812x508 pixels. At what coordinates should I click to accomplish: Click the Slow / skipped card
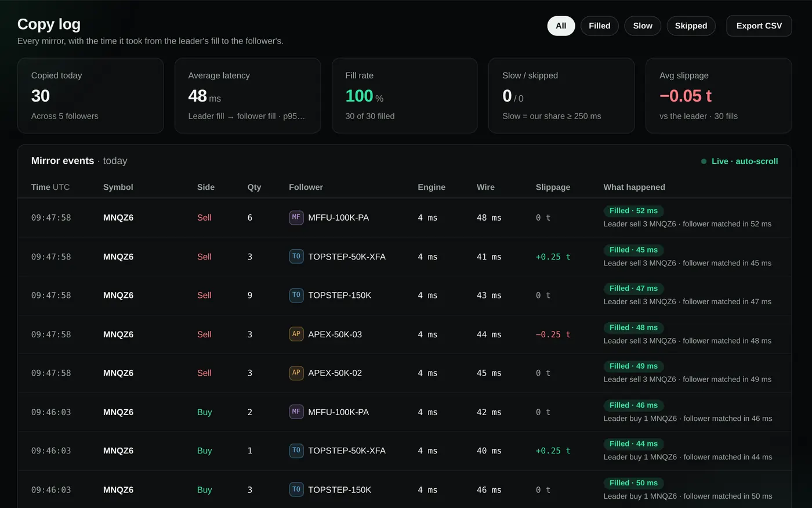pyautogui.click(x=561, y=96)
